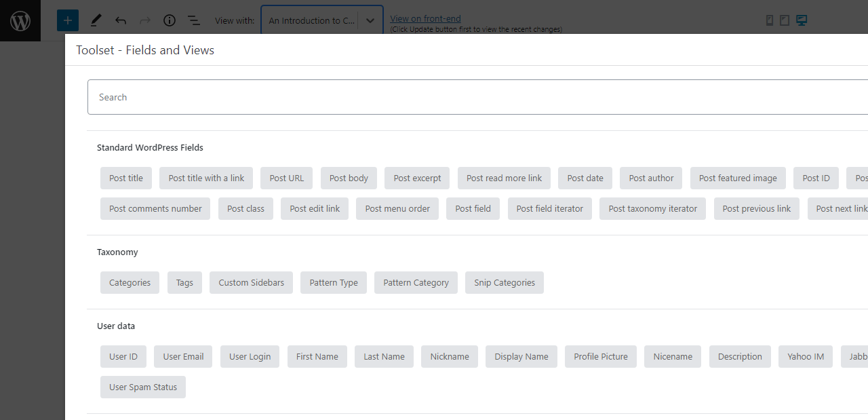Switch to desktop preview icon
The width and height of the screenshot is (868, 420).
(802, 20)
